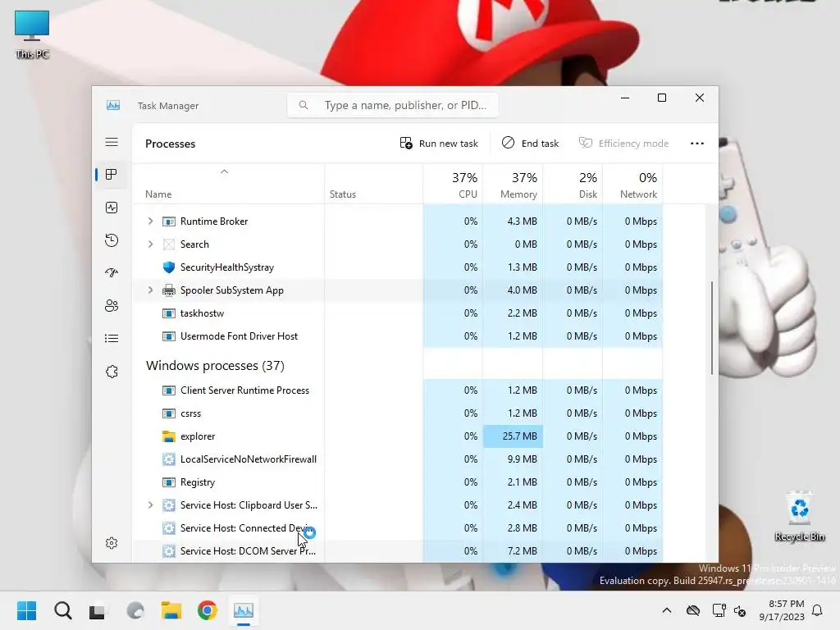Click the cloud sync-off icon in system tray
This screenshot has width=840, height=630.
[692, 610]
